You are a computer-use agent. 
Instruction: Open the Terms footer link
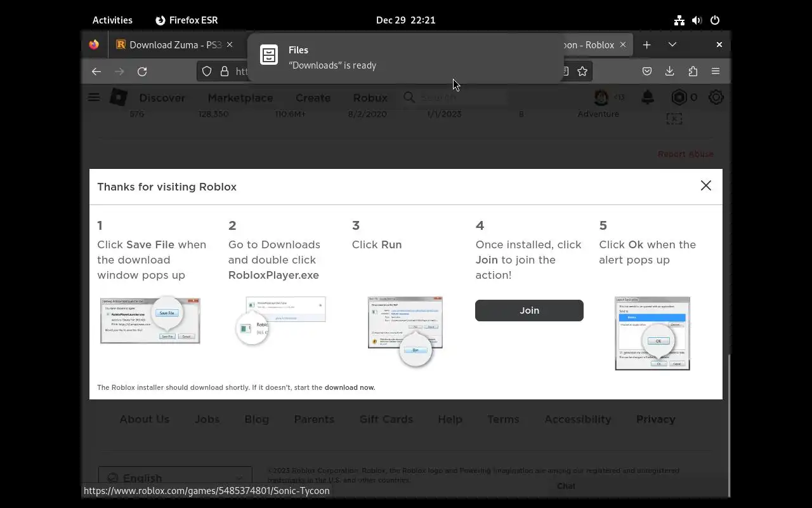click(x=503, y=419)
